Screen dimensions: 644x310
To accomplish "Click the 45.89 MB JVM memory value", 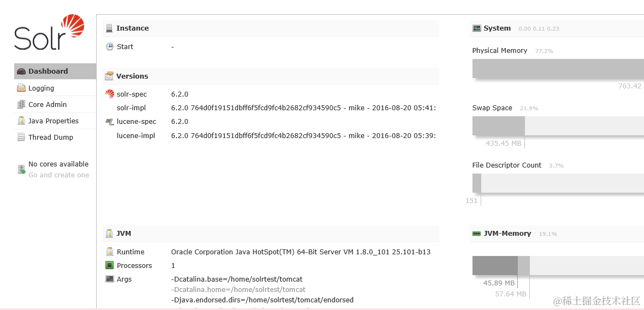I will [x=499, y=283].
